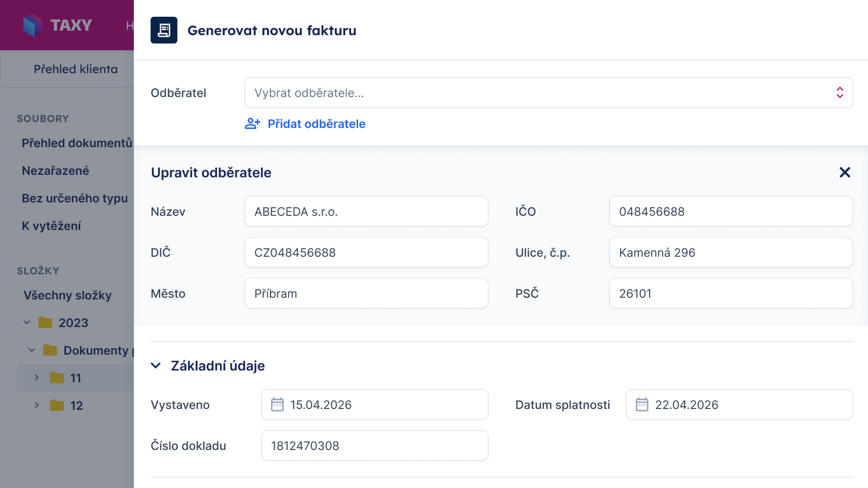
Task: Select Bez určeného typu in sidebar
Action: tap(75, 198)
